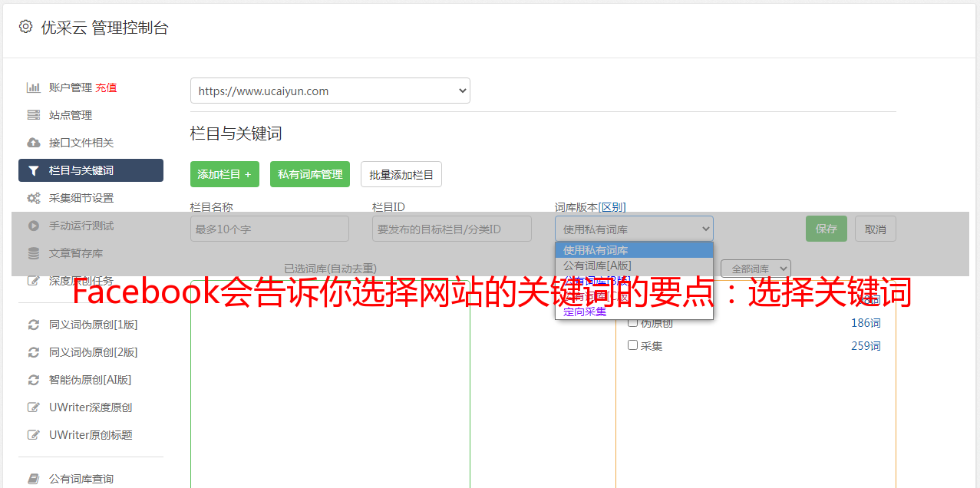Click the refresh icon for 智能伪原创[AI版]
Screen dimensions: 980x488
tap(33, 380)
